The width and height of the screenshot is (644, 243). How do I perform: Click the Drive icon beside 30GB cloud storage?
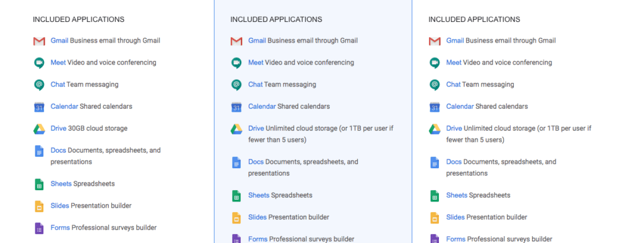(x=39, y=129)
